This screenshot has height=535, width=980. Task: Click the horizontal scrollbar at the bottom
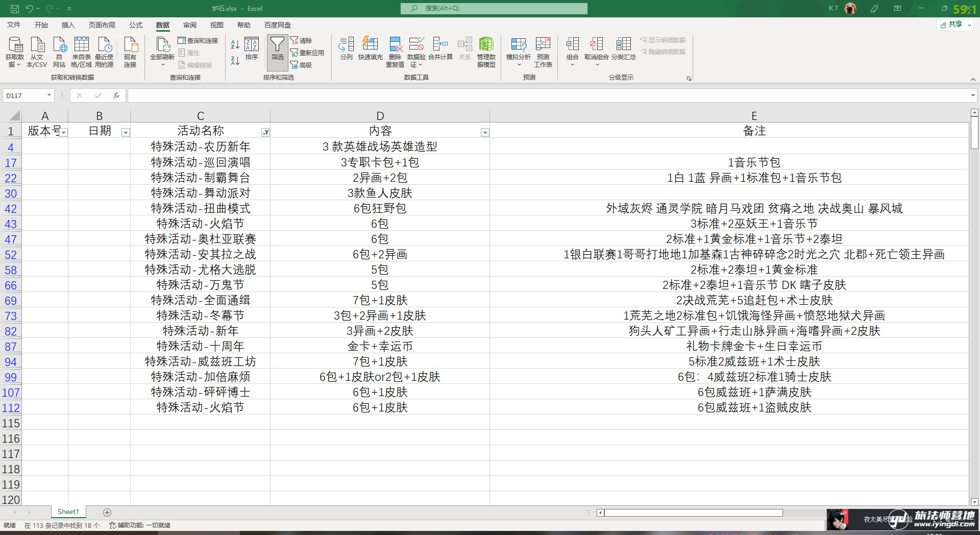tap(693, 513)
